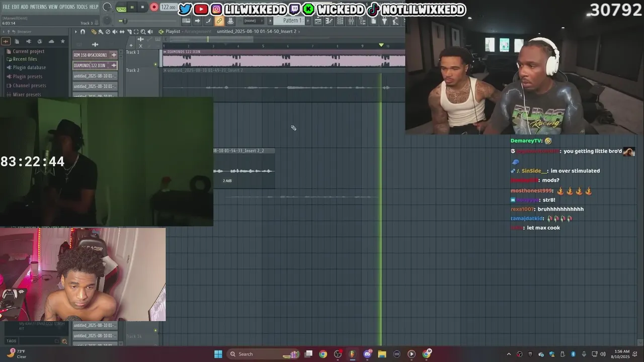The width and height of the screenshot is (644, 362).
Task: Click the metronome/countdown icon
Action: pyautogui.click(x=230, y=21)
